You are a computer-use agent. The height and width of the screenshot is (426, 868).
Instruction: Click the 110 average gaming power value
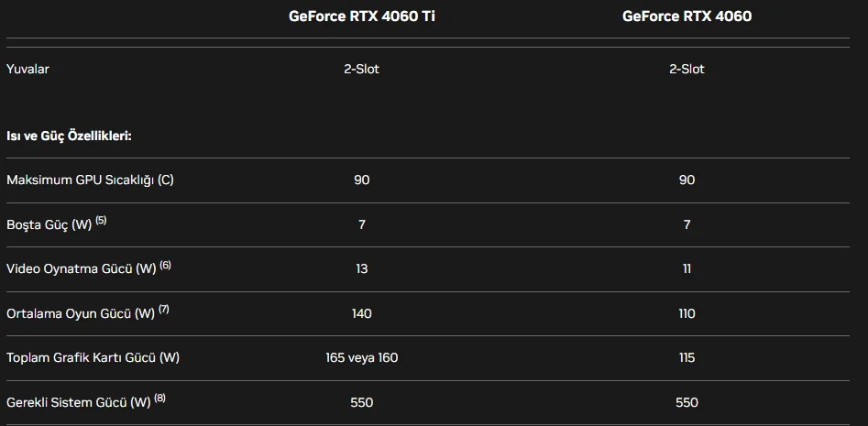(687, 313)
